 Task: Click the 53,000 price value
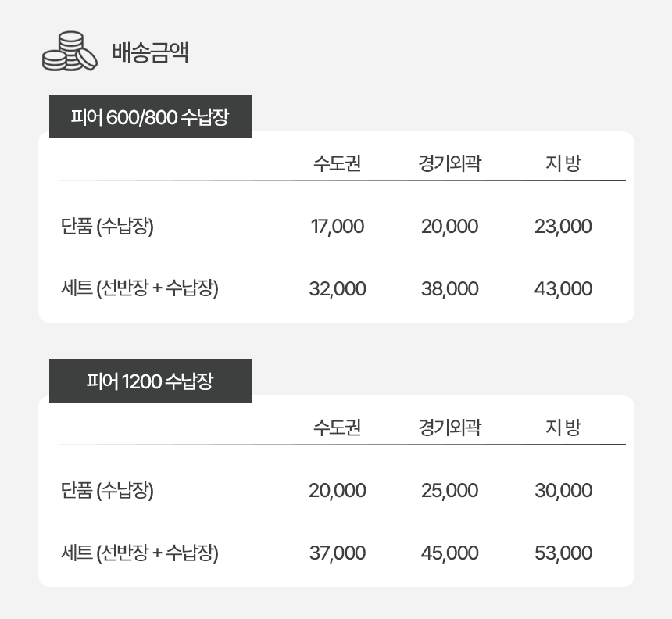(x=563, y=553)
